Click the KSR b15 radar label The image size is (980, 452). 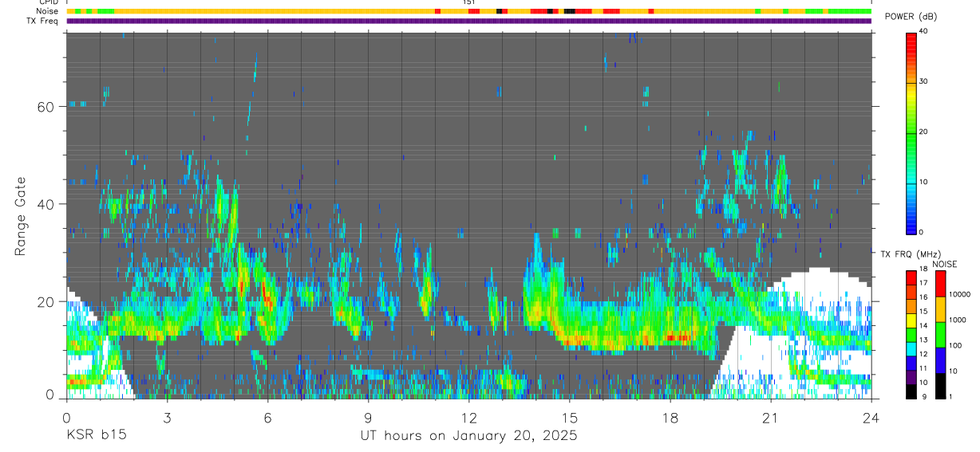coord(95,436)
